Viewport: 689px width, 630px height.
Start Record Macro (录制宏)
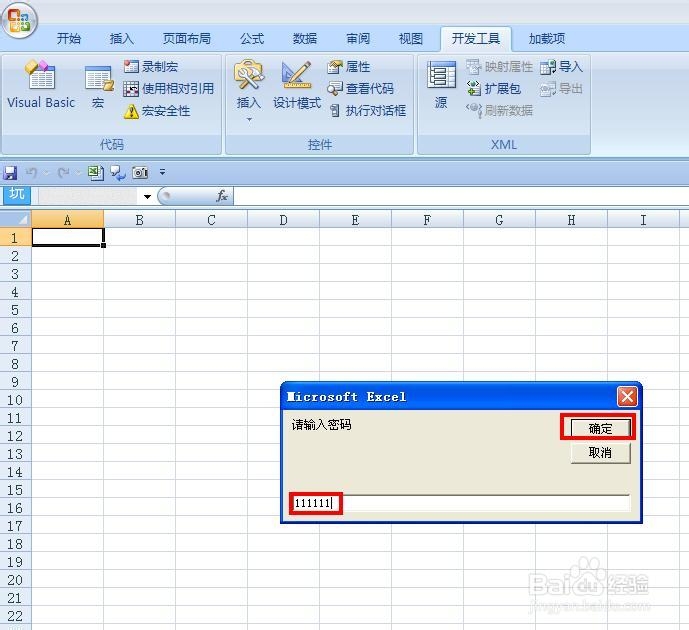point(151,67)
